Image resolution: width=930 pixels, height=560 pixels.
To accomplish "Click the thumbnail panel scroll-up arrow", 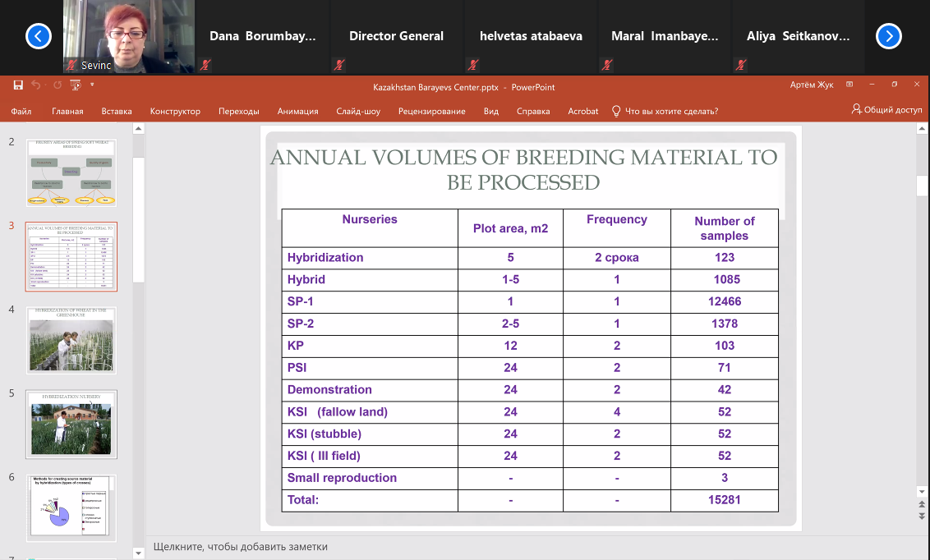I will pos(138,129).
